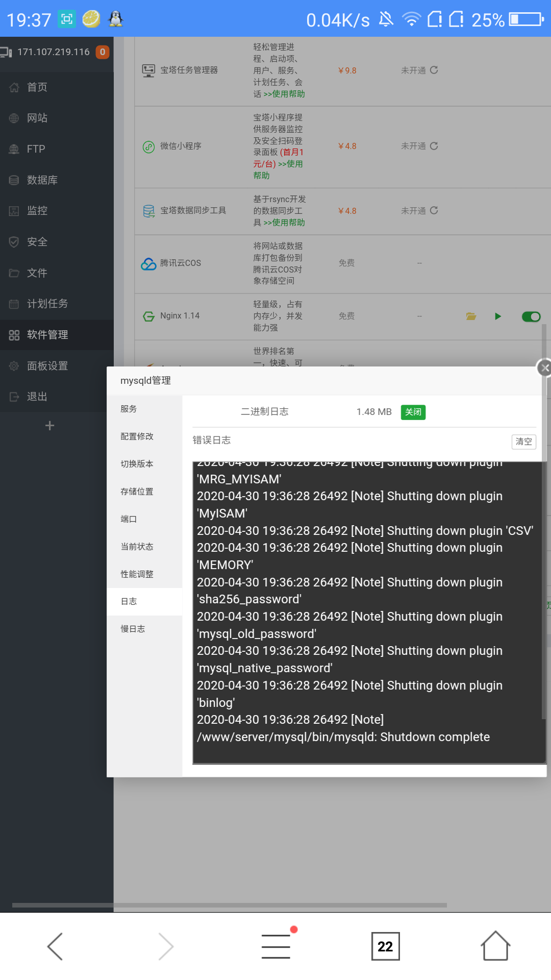Click the FTP sidebar icon
This screenshot has height=980, width=551.
[14, 149]
